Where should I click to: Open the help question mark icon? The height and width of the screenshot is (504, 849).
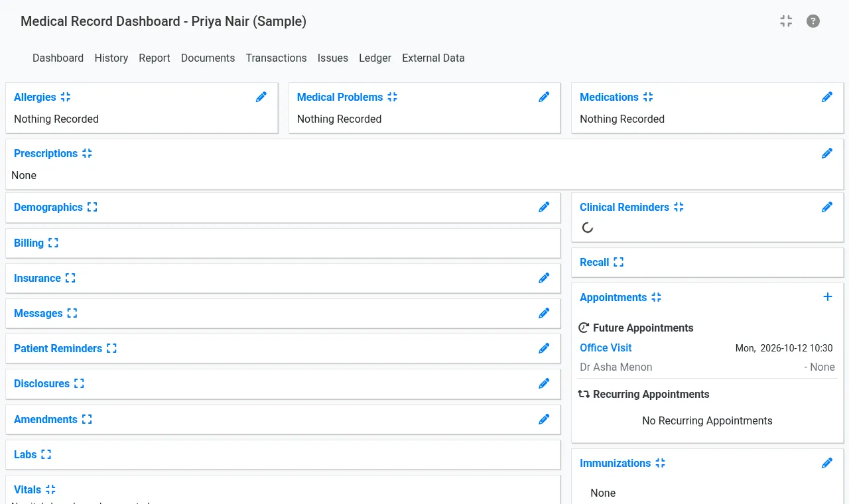coord(813,21)
